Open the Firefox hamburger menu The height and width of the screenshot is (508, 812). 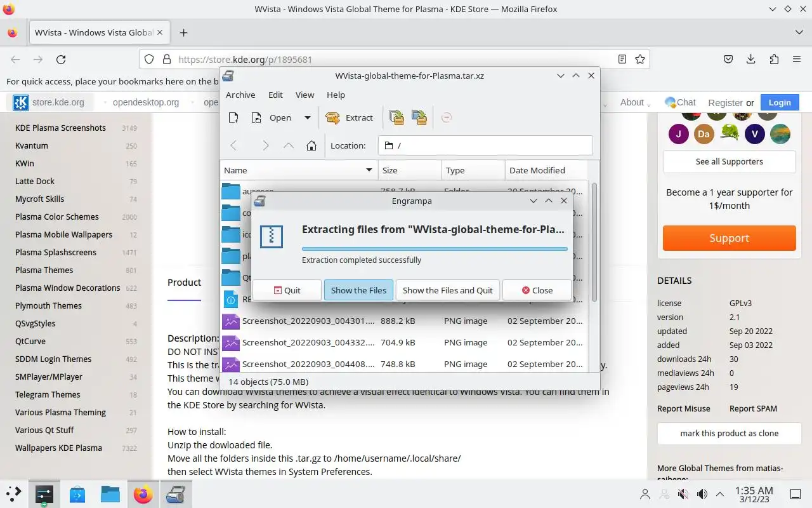coord(797,59)
